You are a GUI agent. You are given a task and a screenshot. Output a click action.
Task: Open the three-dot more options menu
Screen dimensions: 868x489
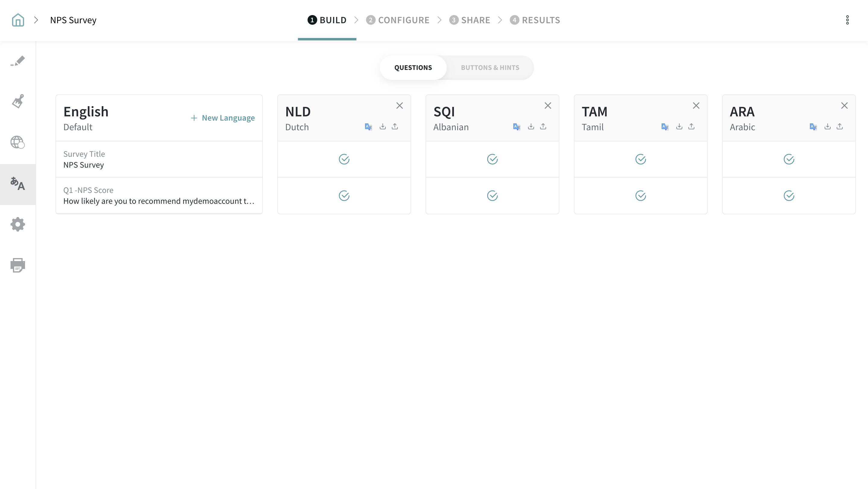[x=848, y=20]
